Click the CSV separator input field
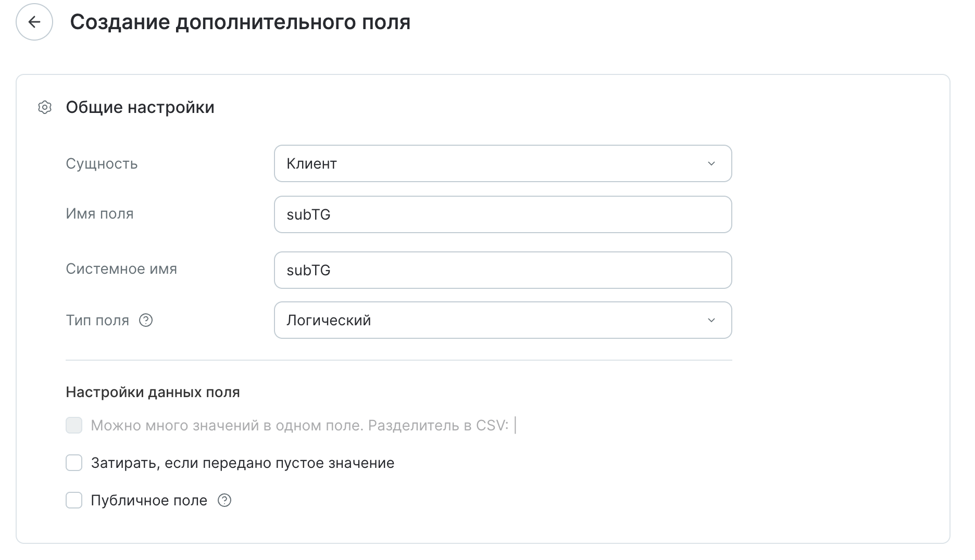This screenshot has width=975, height=560. 516,425
